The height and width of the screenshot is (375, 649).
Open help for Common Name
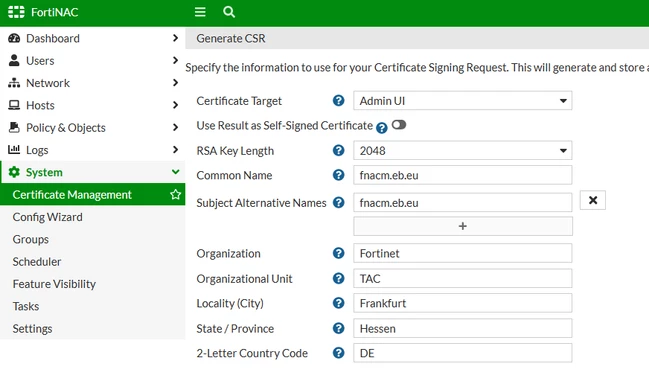tap(339, 175)
